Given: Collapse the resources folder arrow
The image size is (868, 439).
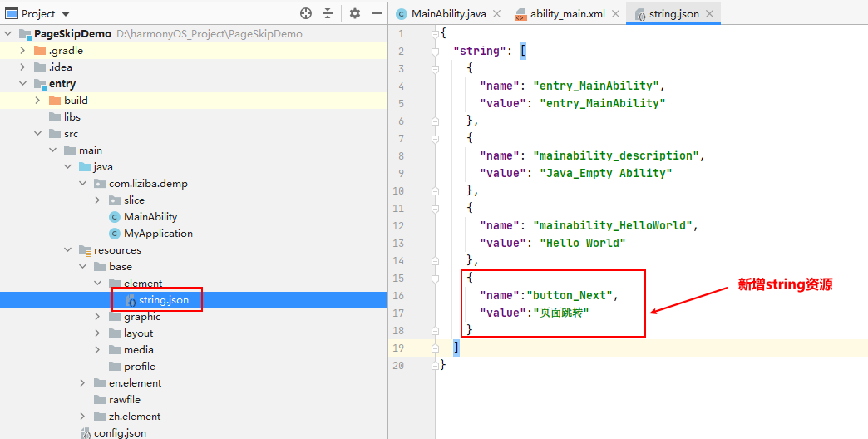Looking at the screenshot, I should coord(67,249).
